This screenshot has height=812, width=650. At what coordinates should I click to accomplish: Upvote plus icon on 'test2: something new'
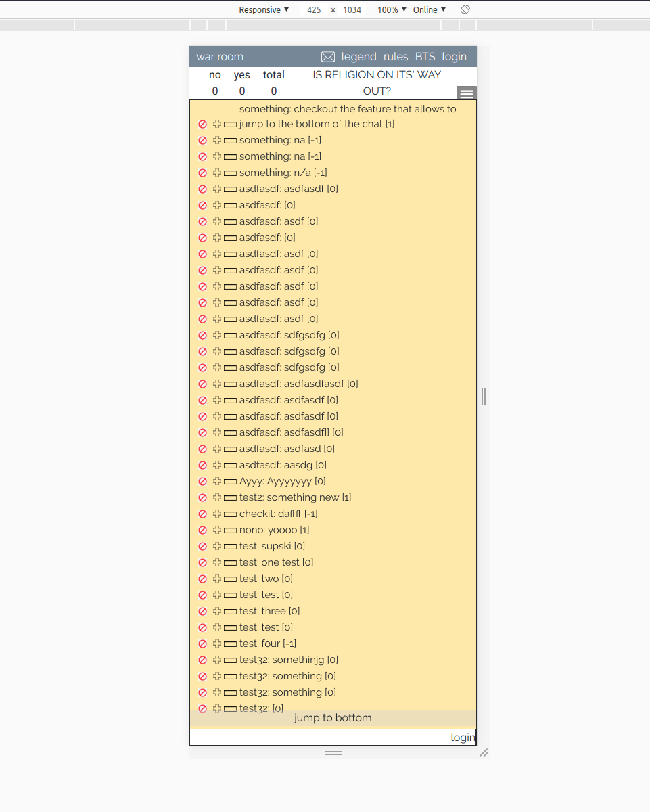pyautogui.click(x=217, y=497)
